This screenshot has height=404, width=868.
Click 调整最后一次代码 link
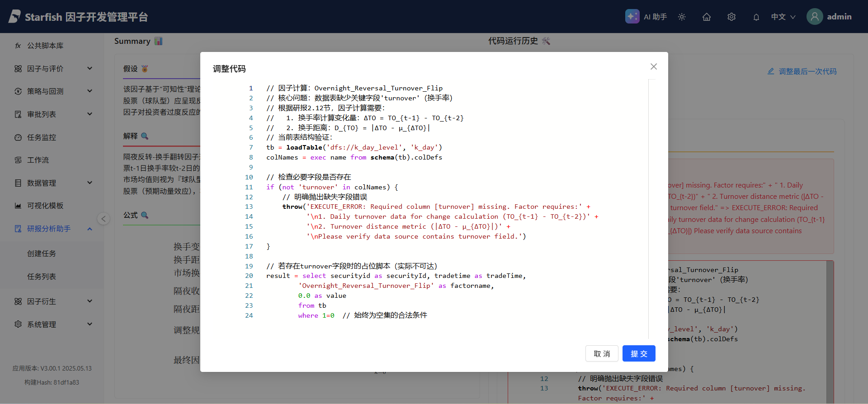click(802, 71)
